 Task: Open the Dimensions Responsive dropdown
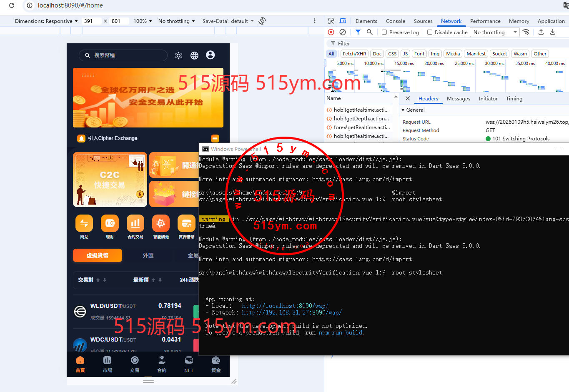[x=46, y=21]
